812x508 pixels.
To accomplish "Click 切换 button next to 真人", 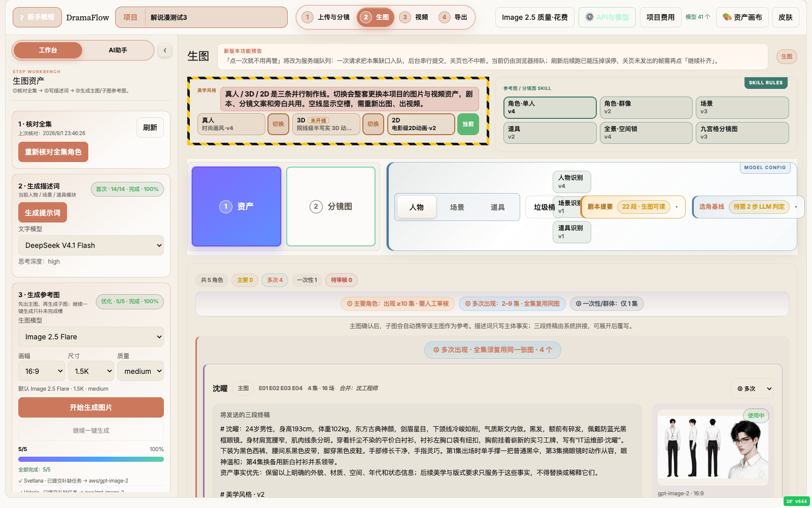I will (x=278, y=124).
